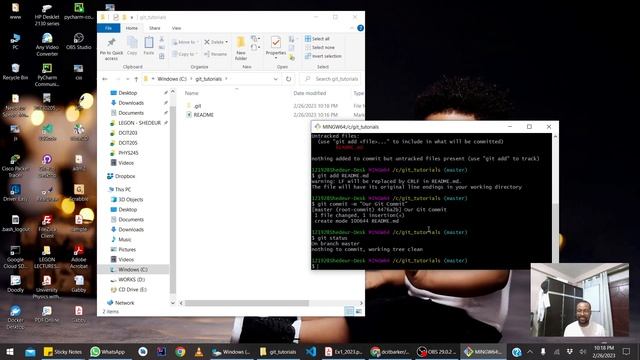Viewport: 640px width, 360px height.
Task: Switch to the Share ribbon tab
Action: (155, 28)
